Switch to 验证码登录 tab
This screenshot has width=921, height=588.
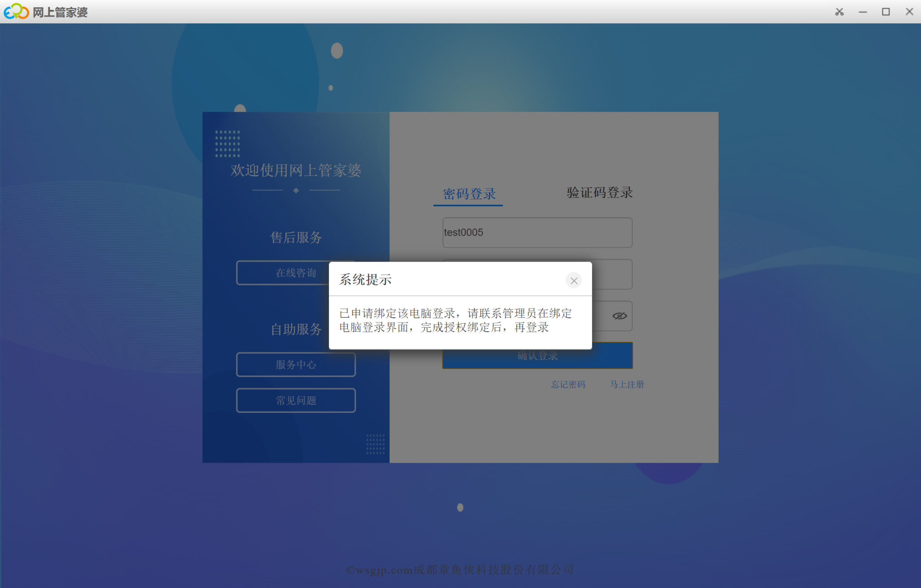tap(600, 193)
